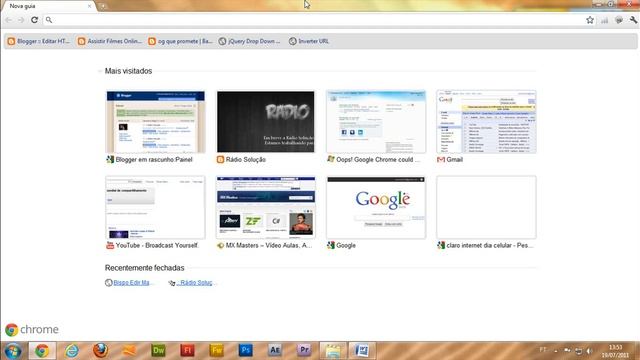Screen dimensions: 640x360
Task: Open the Inverter URL bookmark
Action: [x=309, y=41]
